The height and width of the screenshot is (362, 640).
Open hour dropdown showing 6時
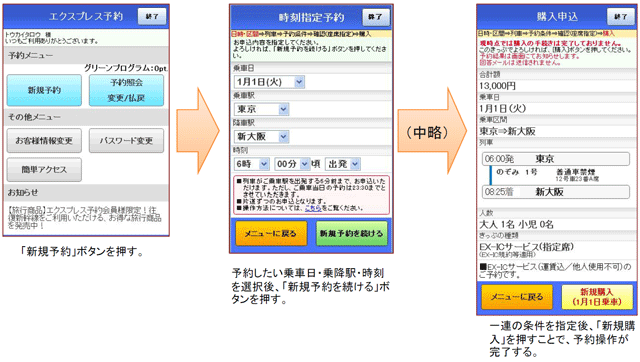tap(252, 164)
